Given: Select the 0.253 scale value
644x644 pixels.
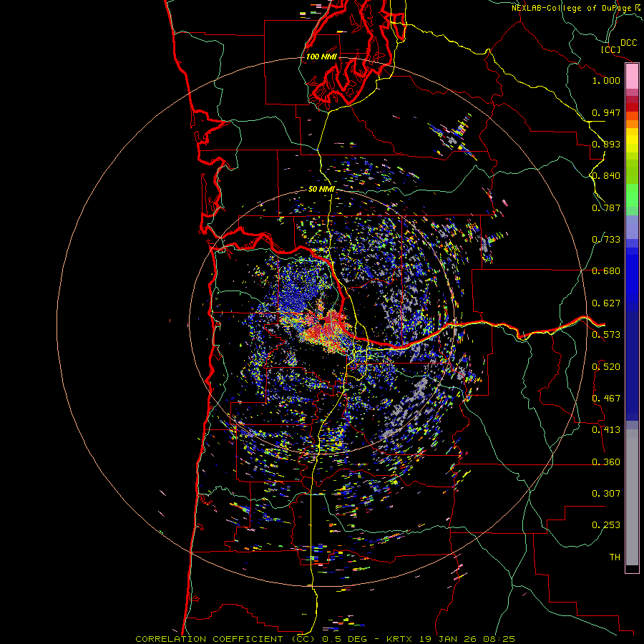Looking at the screenshot, I should (x=606, y=525).
